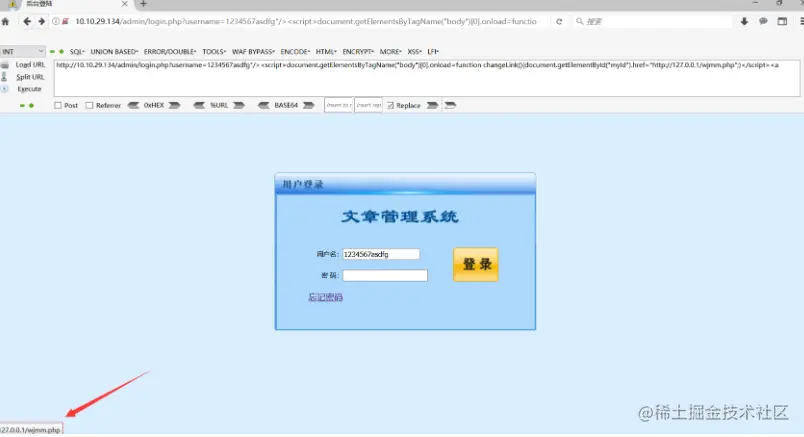The width and height of the screenshot is (804, 437).
Task: Click the green indicator below Execute
Action: pos(27,106)
